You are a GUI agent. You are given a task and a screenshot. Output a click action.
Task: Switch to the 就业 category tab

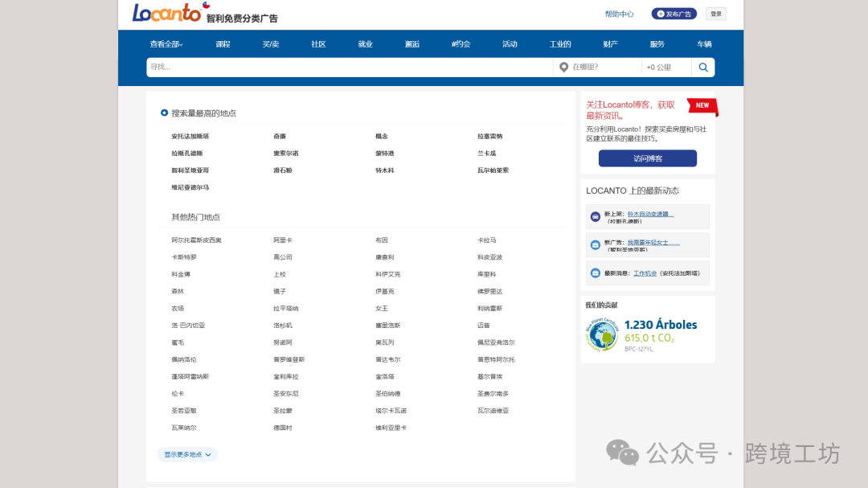point(365,44)
